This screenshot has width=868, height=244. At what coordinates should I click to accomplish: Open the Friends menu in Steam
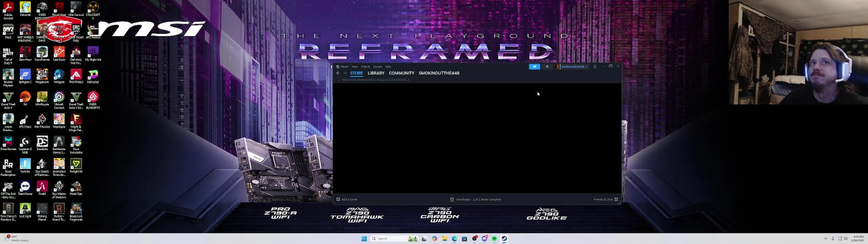pyautogui.click(x=366, y=67)
